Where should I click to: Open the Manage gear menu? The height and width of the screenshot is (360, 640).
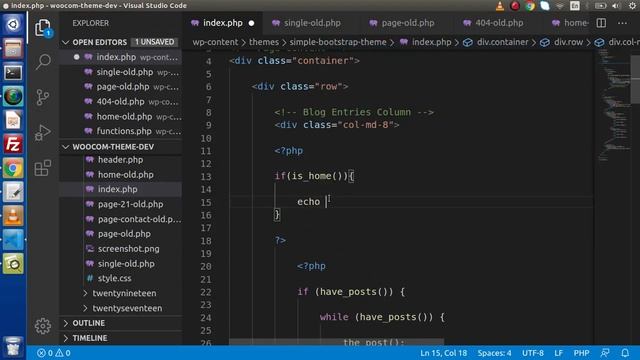42,326
